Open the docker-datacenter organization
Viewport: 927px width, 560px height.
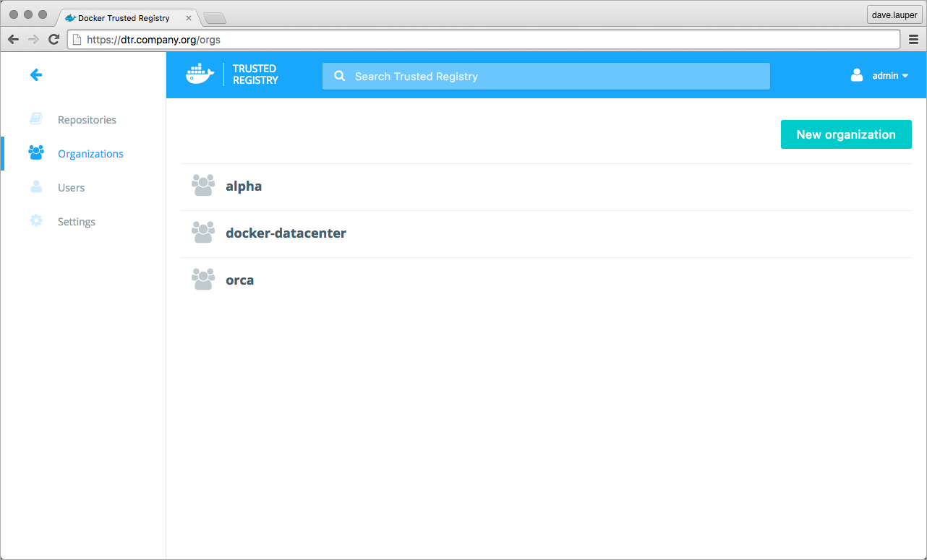coord(286,233)
